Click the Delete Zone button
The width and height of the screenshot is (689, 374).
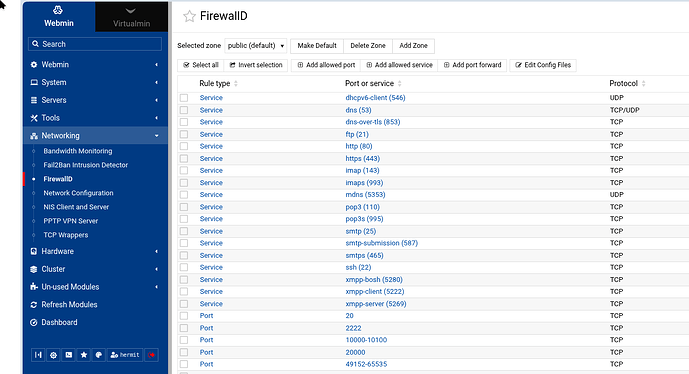pos(368,46)
